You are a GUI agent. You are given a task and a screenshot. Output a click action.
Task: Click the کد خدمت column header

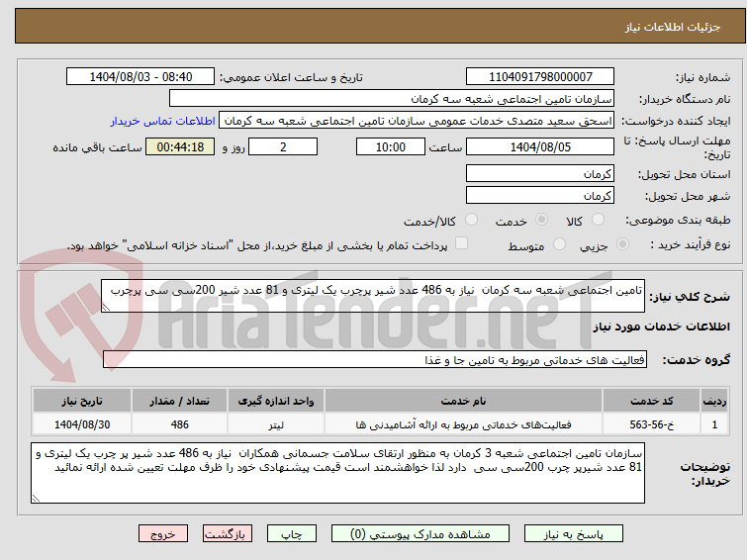click(651, 401)
